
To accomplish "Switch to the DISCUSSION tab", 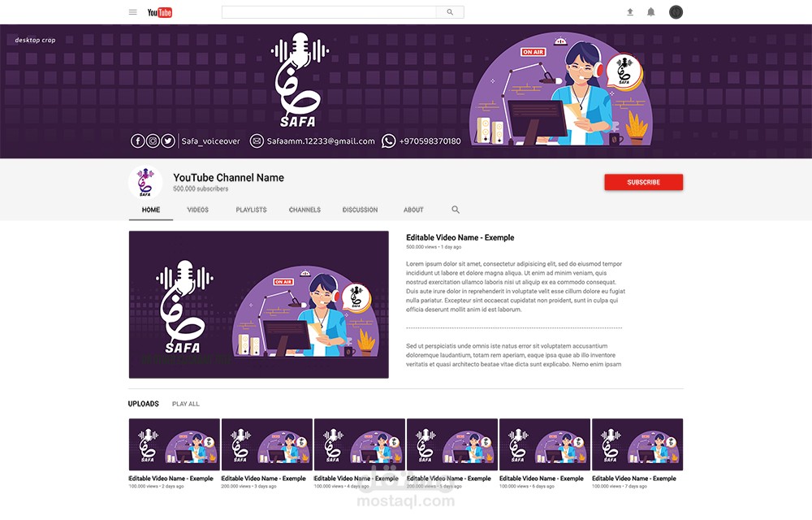I will pyautogui.click(x=360, y=210).
